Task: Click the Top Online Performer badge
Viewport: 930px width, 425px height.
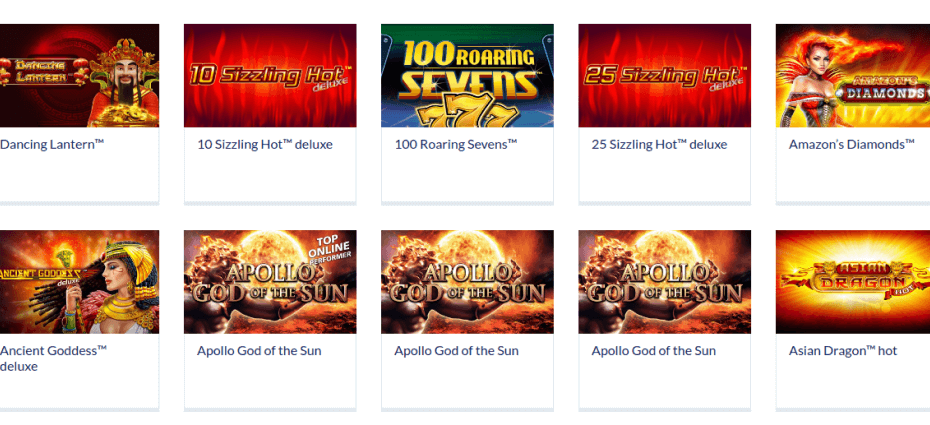Action: (x=330, y=248)
